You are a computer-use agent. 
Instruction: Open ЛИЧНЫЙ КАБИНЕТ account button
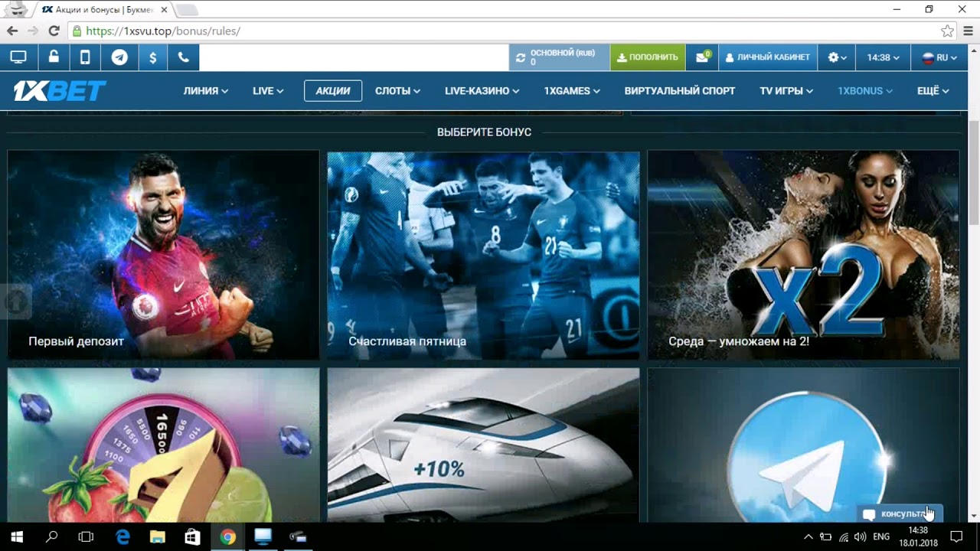tap(768, 57)
